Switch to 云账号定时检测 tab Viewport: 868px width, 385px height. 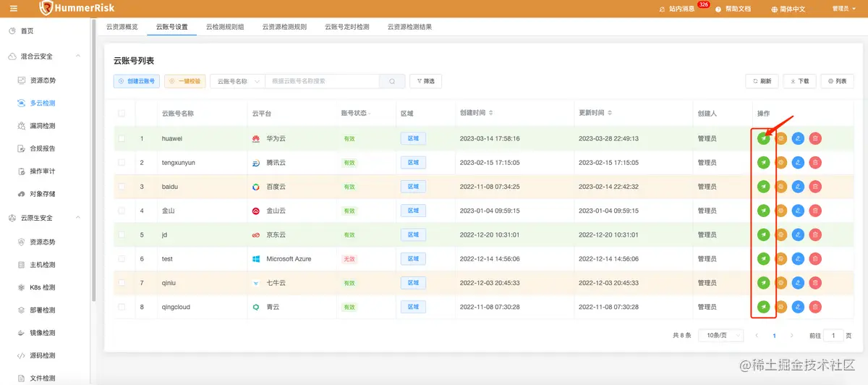pos(347,27)
